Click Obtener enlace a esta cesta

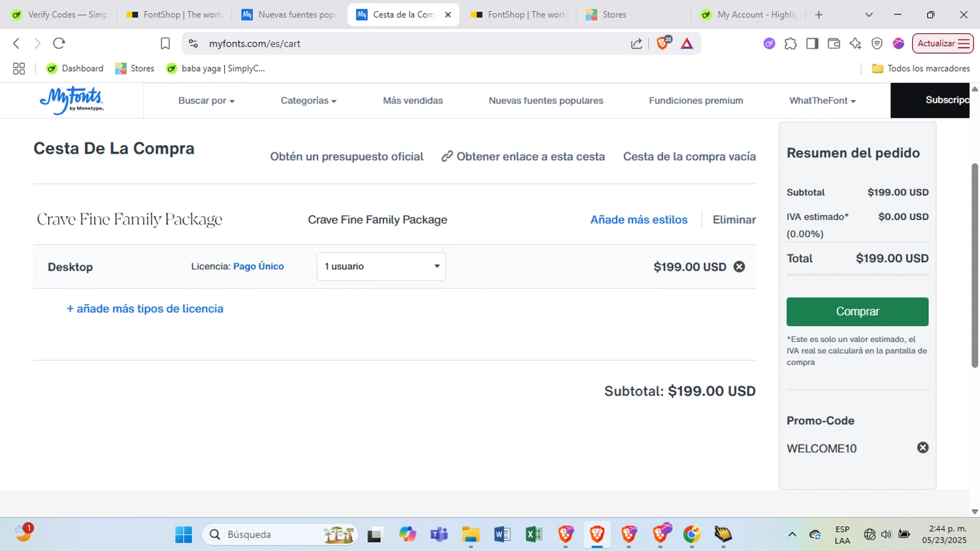pos(523,157)
